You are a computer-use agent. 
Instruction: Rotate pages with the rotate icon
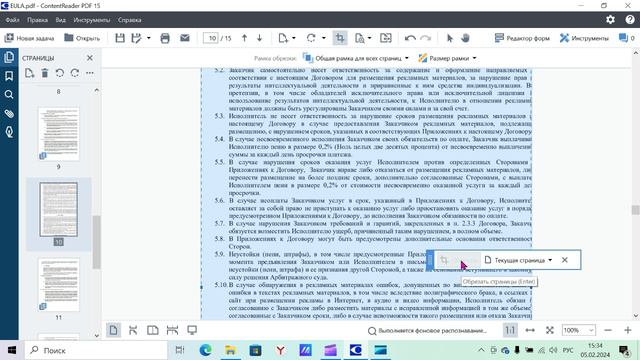[311, 38]
